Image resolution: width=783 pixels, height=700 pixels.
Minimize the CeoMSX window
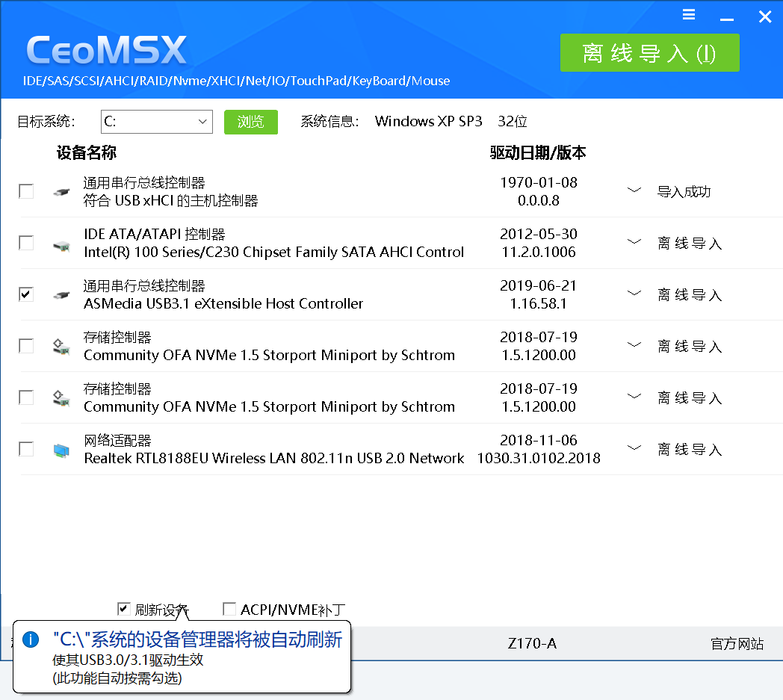727,16
